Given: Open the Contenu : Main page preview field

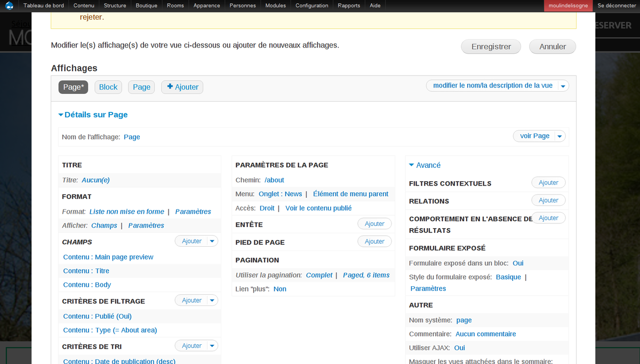Looking at the screenshot, I should pyautogui.click(x=108, y=257).
